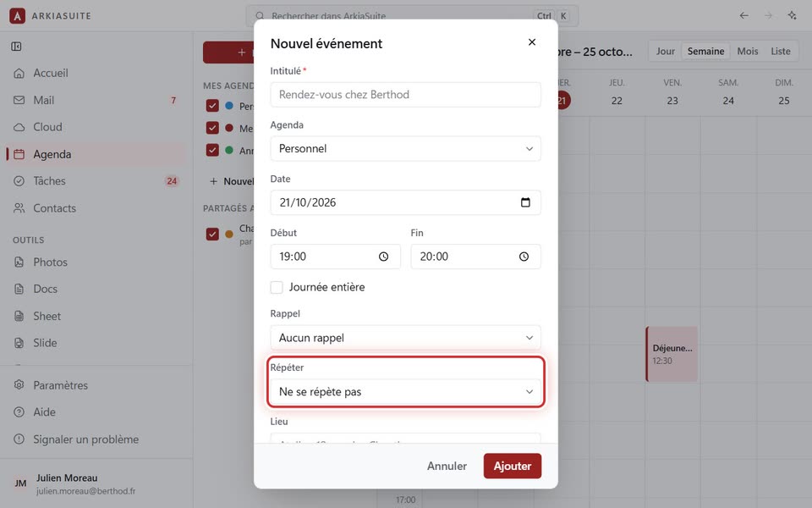
Task: Open the Slide tool
Action: point(96,343)
